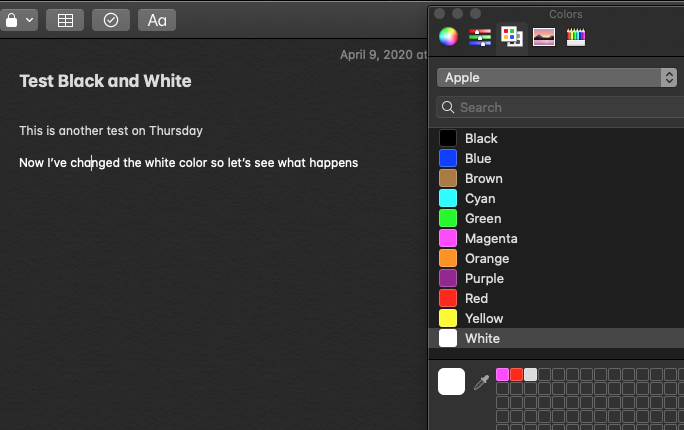Click the line starting Now I've changed
This screenshot has width=684, height=430.
tap(188, 163)
